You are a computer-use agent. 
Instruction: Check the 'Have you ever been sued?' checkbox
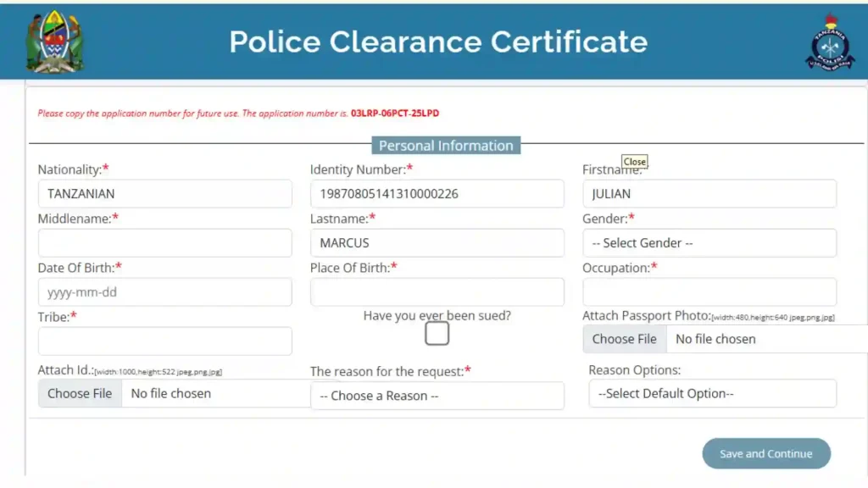tap(437, 334)
